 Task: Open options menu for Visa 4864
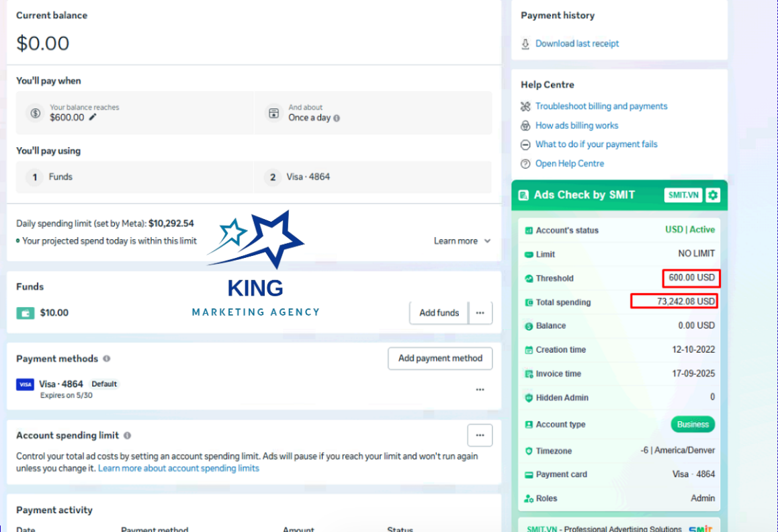480,390
